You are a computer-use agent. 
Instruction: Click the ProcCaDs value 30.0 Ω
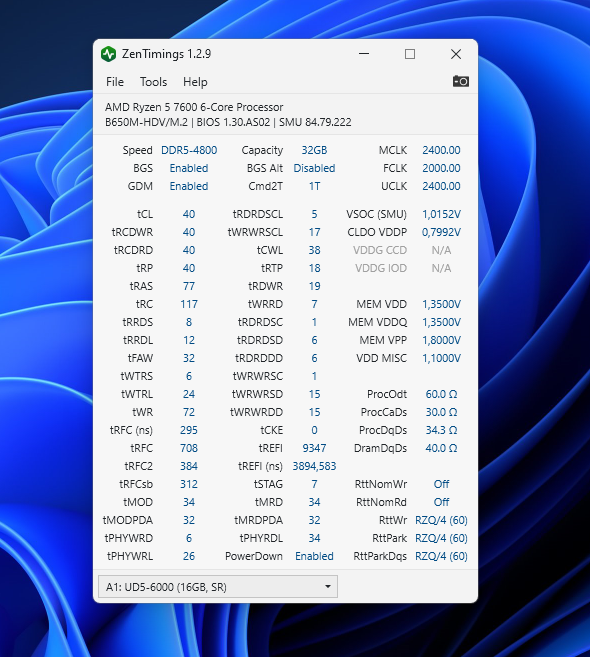(441, 412)
